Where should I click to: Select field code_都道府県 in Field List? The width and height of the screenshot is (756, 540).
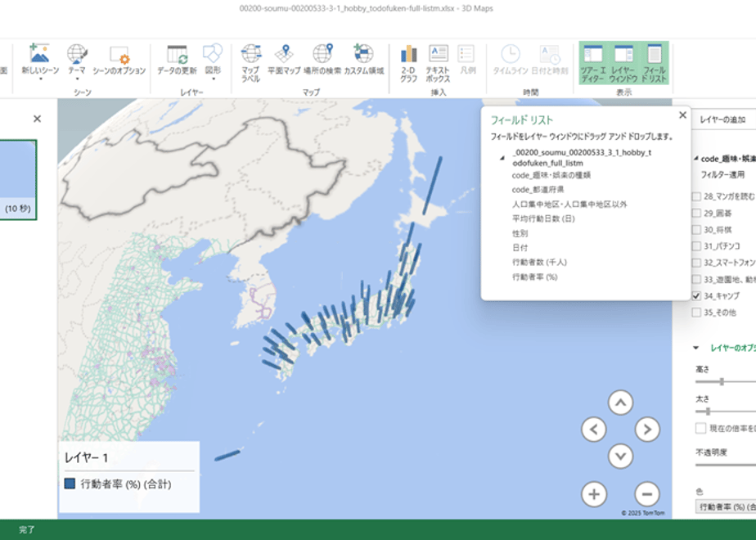(x=538, y=190)
